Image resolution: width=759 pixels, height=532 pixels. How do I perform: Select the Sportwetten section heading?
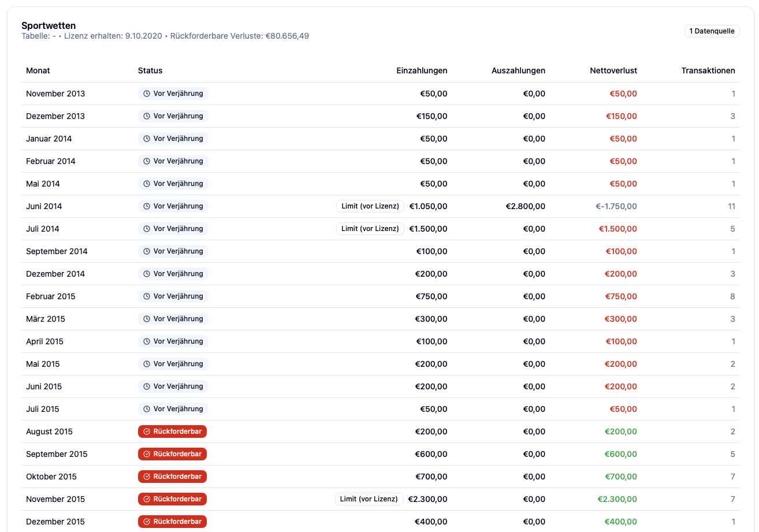coord(49,25)
